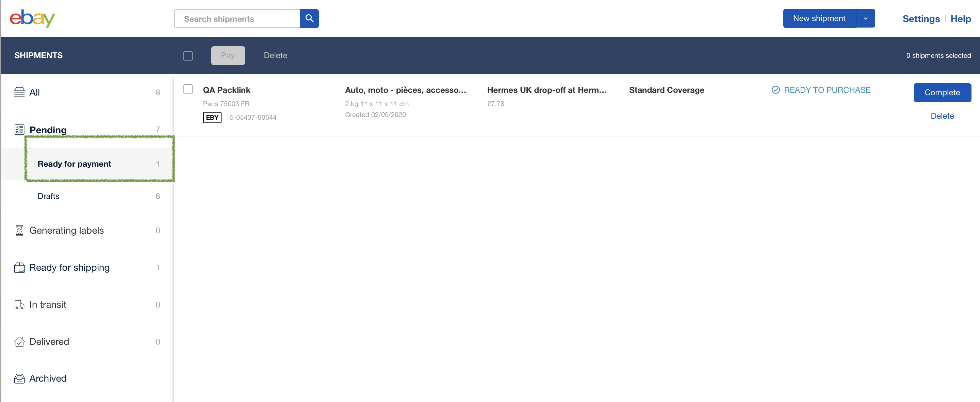
Task: Click the Standard Coverage text
Action: point(667,90)
